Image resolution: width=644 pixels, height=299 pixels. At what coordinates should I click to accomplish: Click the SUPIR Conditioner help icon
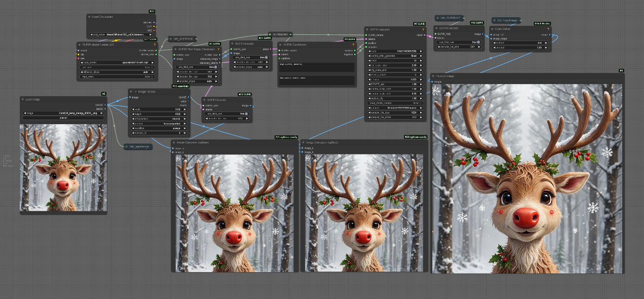tap(353, 45)
